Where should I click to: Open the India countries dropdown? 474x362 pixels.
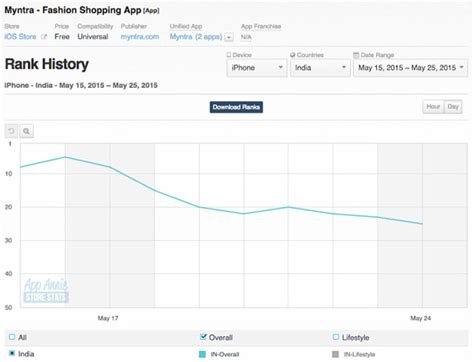tap(320, 68)
